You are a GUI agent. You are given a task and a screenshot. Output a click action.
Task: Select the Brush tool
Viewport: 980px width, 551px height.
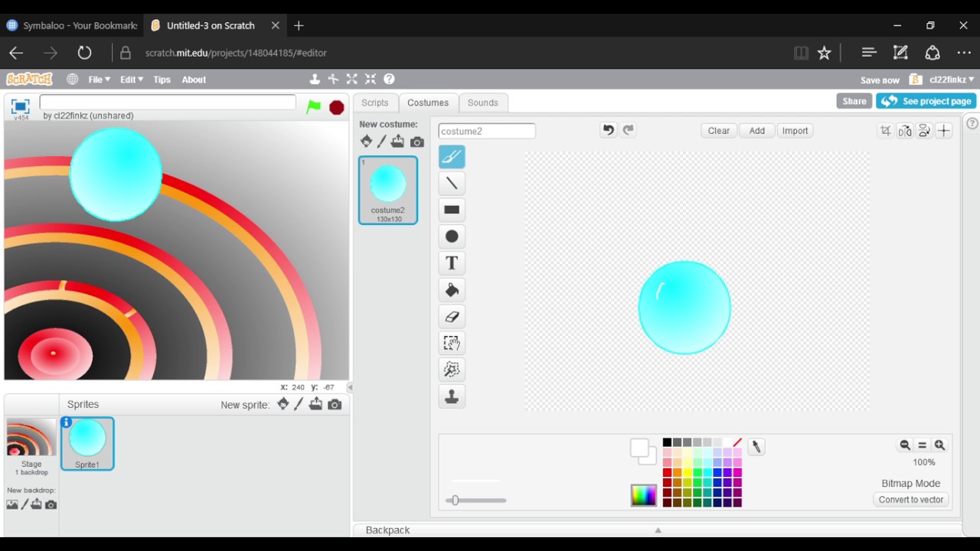click(x=452, y=157)
